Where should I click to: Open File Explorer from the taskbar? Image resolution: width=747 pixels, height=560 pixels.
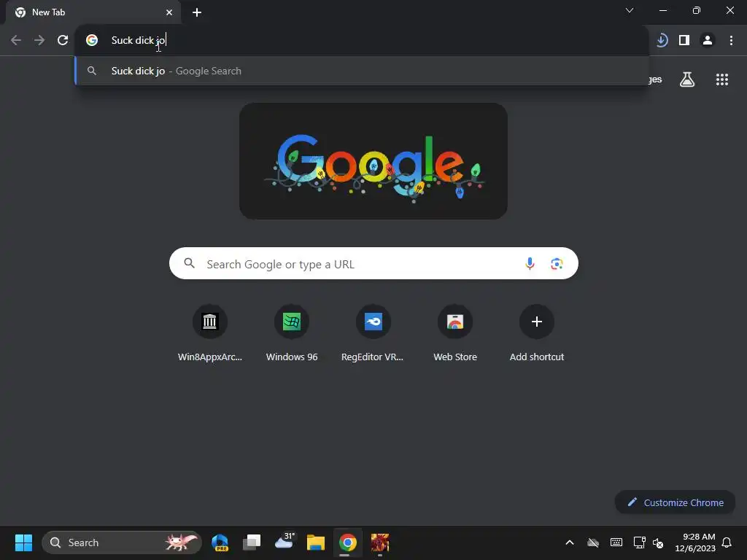coord(315,542)
